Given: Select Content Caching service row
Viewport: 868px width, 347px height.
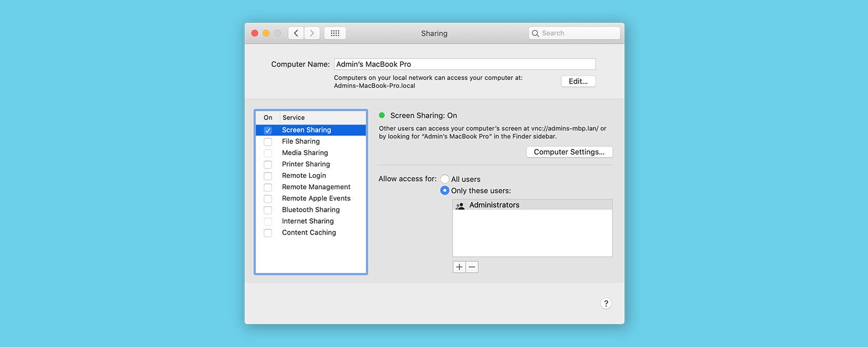Looking at the screenshot, I should pos(311,233).
